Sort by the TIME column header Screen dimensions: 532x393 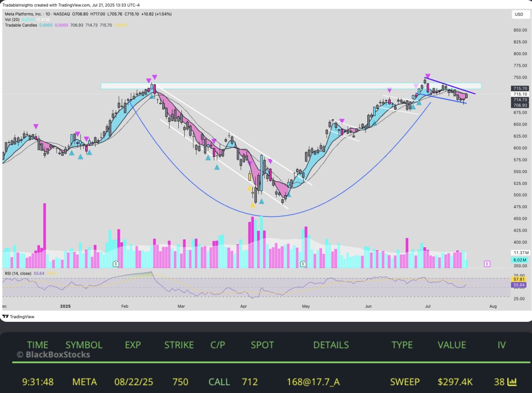[38, 345]
